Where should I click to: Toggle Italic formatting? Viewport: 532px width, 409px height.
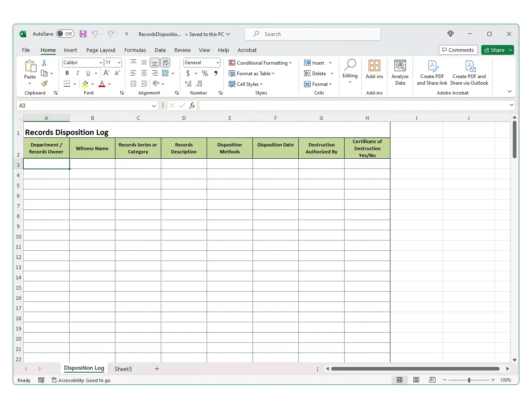coord(77,73)
